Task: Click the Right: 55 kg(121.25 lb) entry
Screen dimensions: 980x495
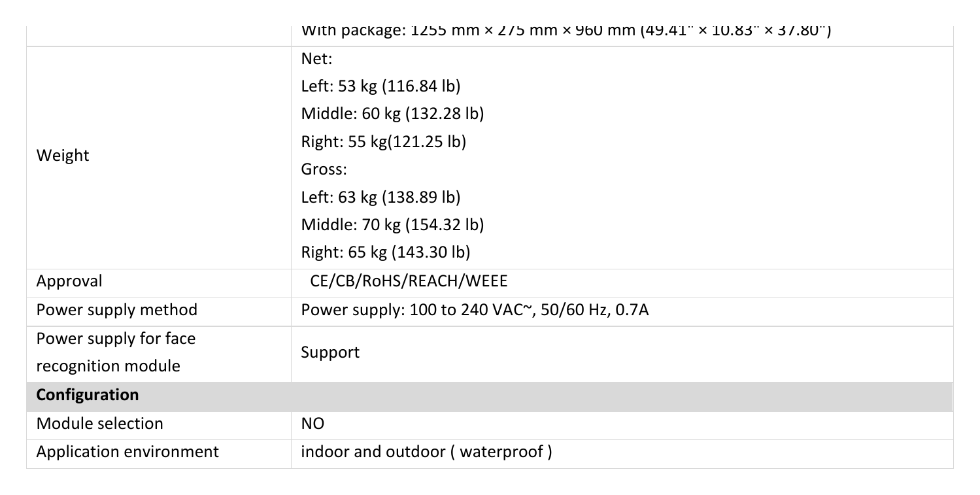Action: (x=383, y=142)
